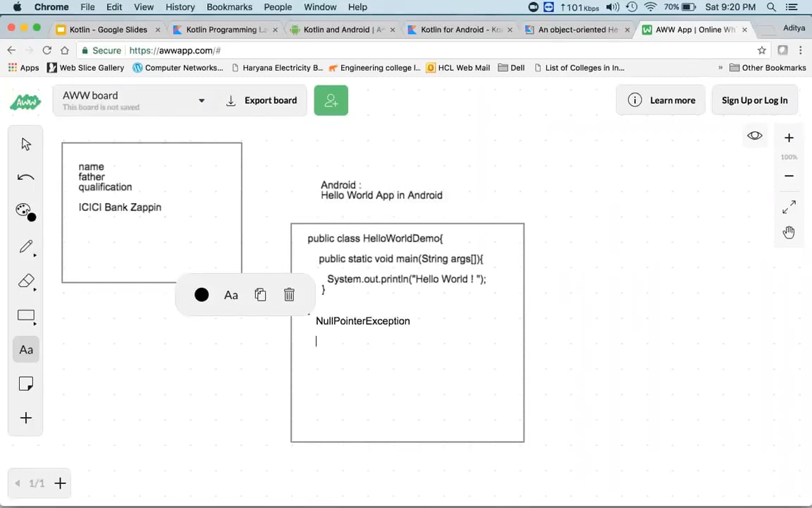
Task: Select the hand pan tool
Action: coord(789,232)
